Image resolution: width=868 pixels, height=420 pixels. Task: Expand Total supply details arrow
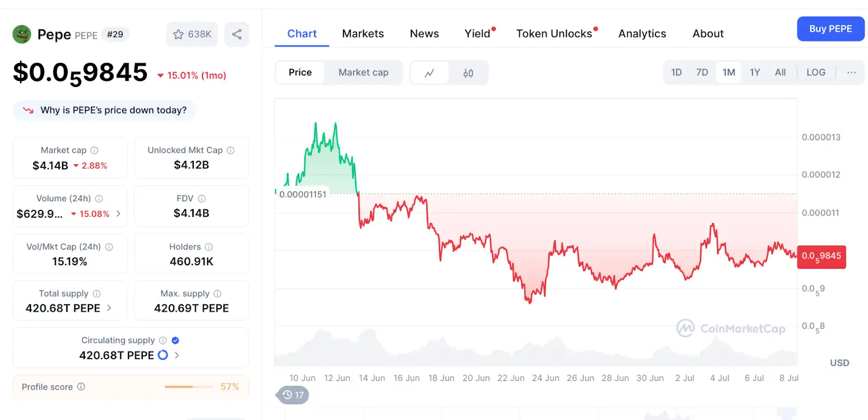coord(109,308)
